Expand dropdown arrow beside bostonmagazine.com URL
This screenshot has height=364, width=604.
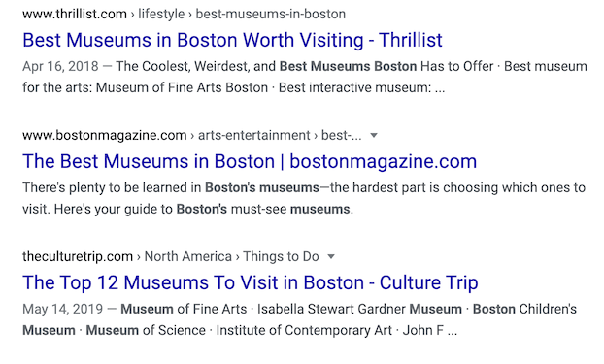tap(374, 136)
